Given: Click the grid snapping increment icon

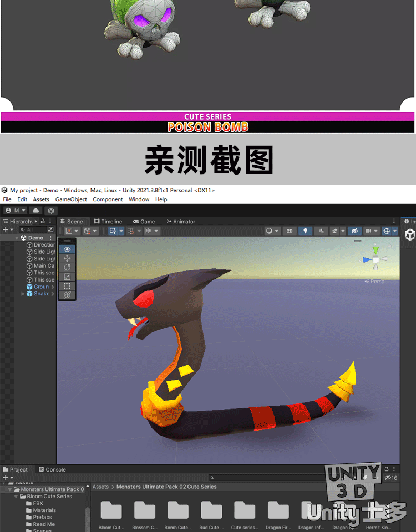Looking at the screenshot, I should [x=131, y=231].
